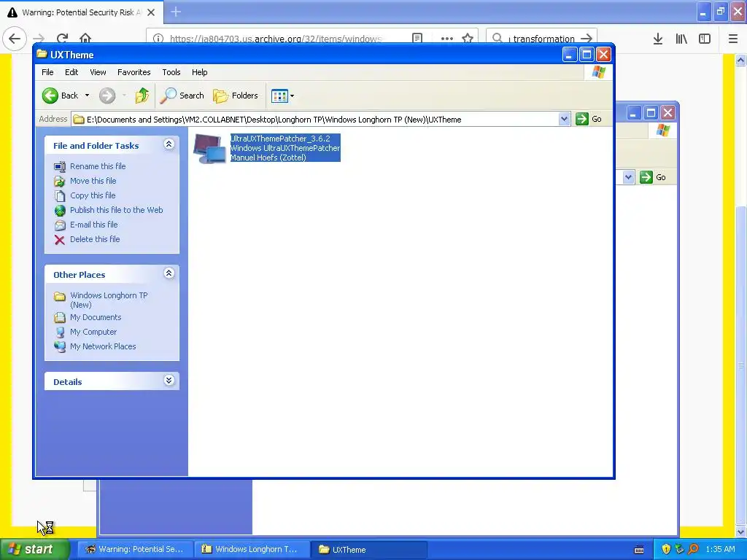The image size is (747, 560).
Task: Collapse the File and Folder Tasks panel
Action: pos(169,144)
